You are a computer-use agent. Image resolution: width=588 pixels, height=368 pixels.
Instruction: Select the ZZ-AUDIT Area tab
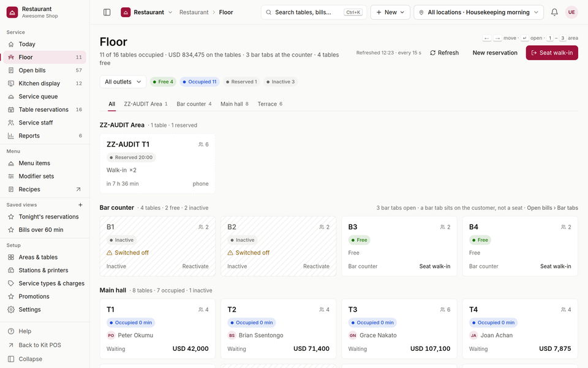click(146, 104)
